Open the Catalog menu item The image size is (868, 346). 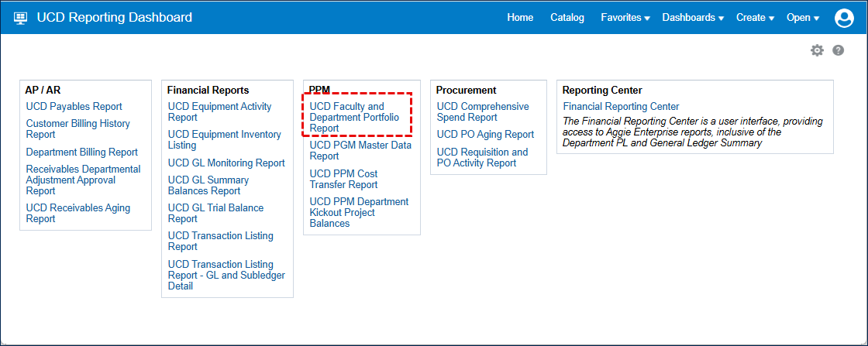[567, 18]
